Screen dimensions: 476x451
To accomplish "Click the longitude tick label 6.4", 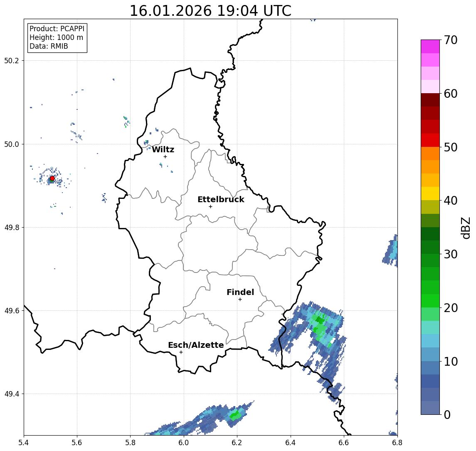I will (x=291, y=443).
